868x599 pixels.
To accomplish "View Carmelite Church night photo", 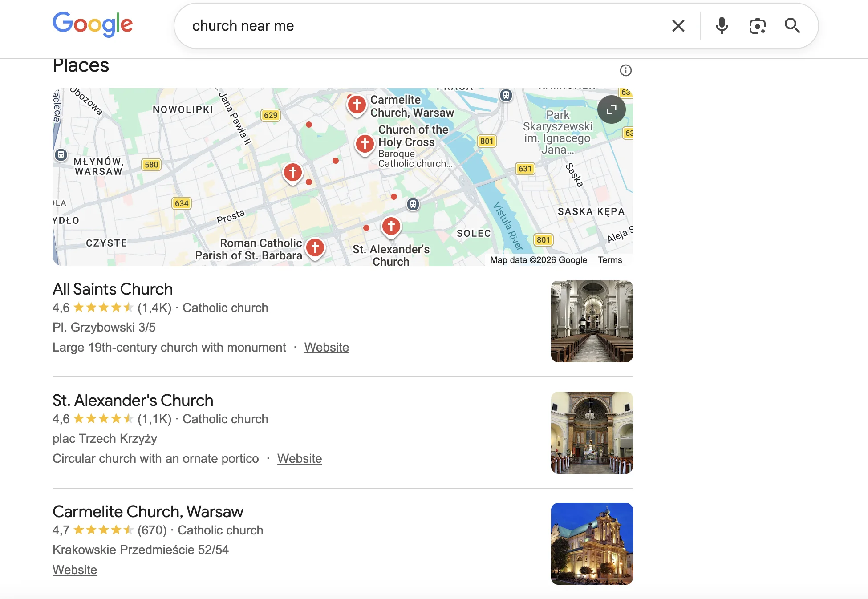I will coord(592,544).
